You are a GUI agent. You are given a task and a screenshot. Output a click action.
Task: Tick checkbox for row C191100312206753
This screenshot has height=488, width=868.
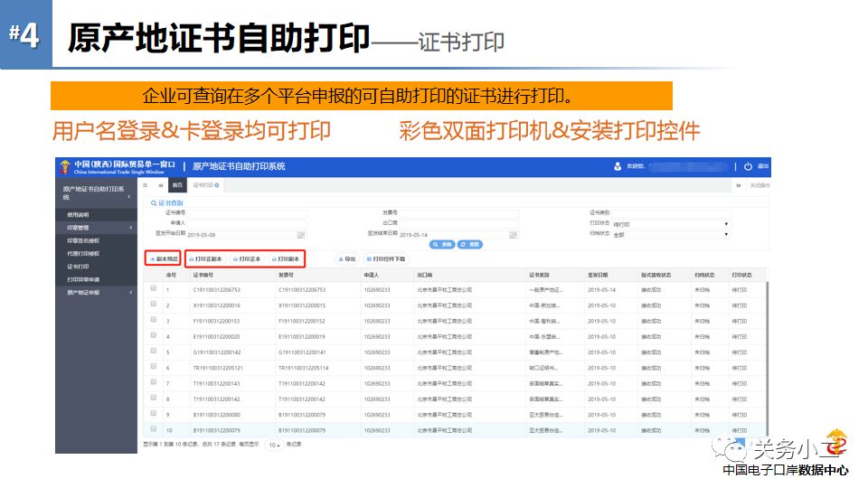154,288
